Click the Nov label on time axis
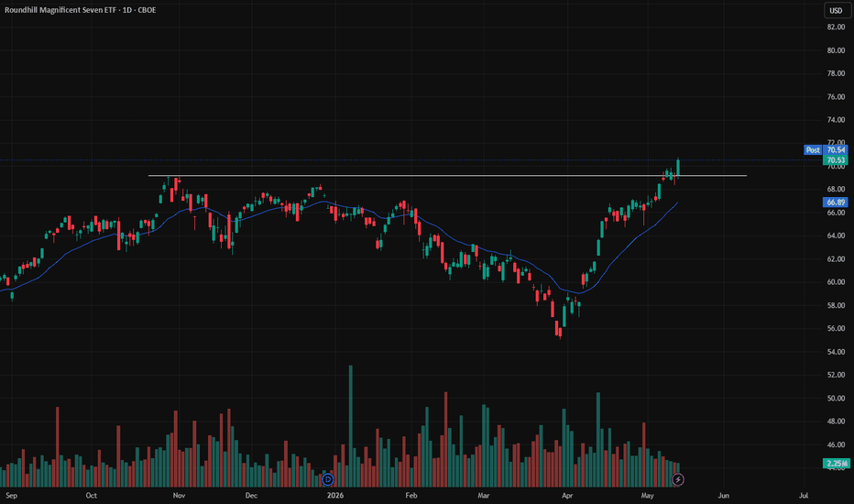854x504 pixels. (180, 495)
